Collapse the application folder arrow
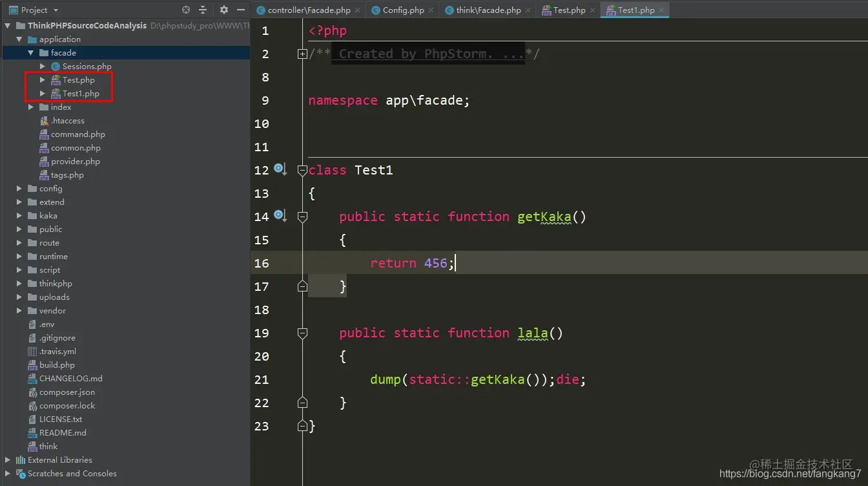This screenshot has height=486, width=868. [x=19, y=39]
